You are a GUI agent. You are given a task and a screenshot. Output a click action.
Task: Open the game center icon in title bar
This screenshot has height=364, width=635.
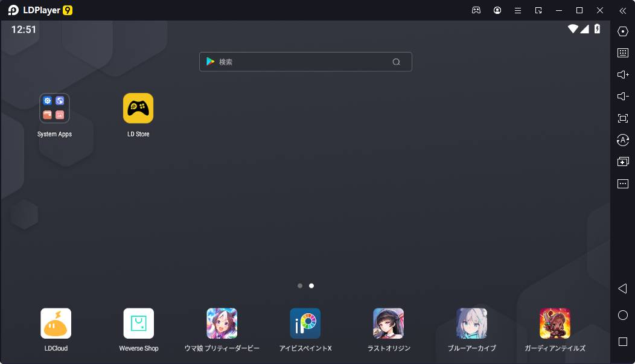coord(476,10)
